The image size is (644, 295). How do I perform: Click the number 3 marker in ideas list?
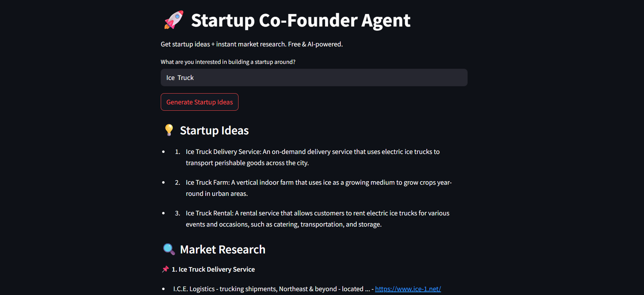[x=177, y=213]
